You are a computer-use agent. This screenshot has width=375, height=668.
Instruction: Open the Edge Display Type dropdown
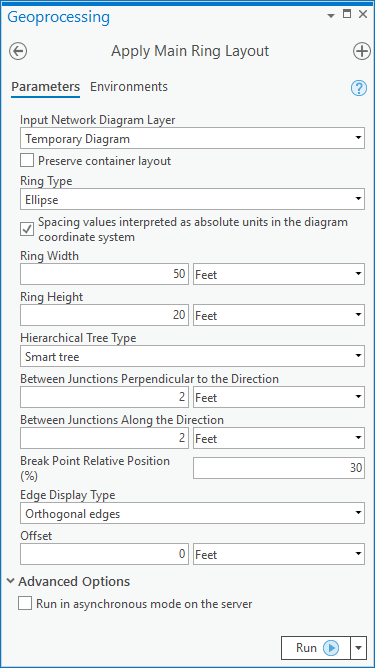[x=192, y=513]
